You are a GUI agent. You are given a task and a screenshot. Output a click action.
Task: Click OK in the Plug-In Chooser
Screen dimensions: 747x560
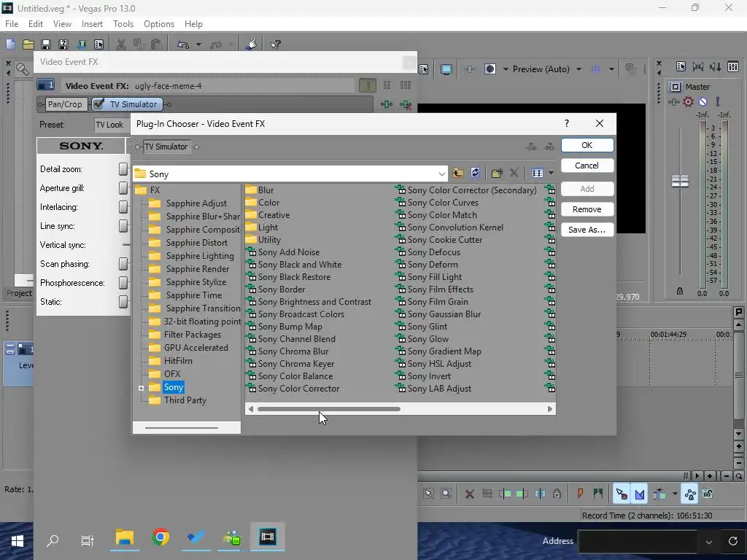click(587, 145)
